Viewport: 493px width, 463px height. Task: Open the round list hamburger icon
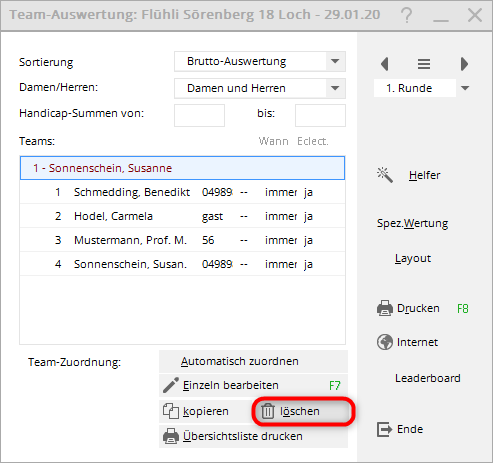coord(424,64)
